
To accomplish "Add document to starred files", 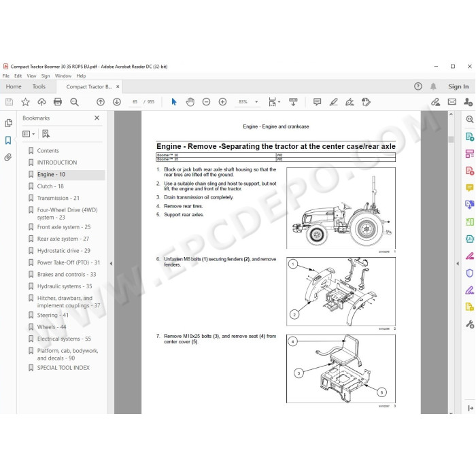I will [x=26, y=102].
